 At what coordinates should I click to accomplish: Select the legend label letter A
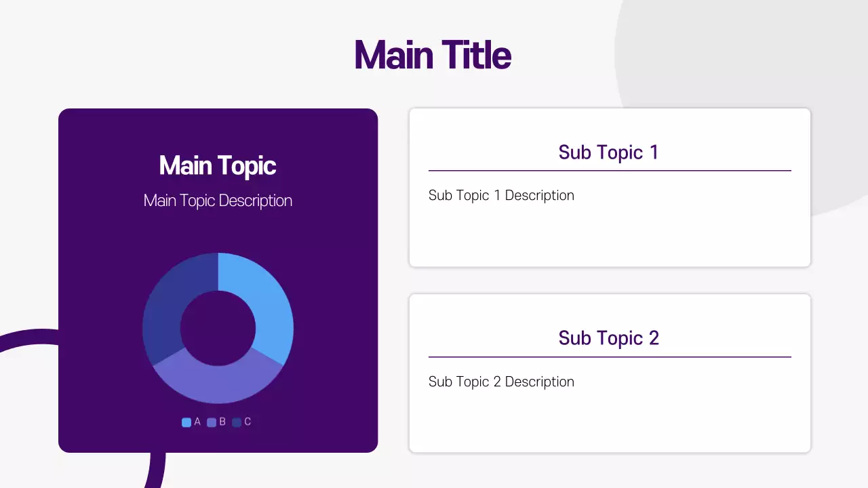197,422
